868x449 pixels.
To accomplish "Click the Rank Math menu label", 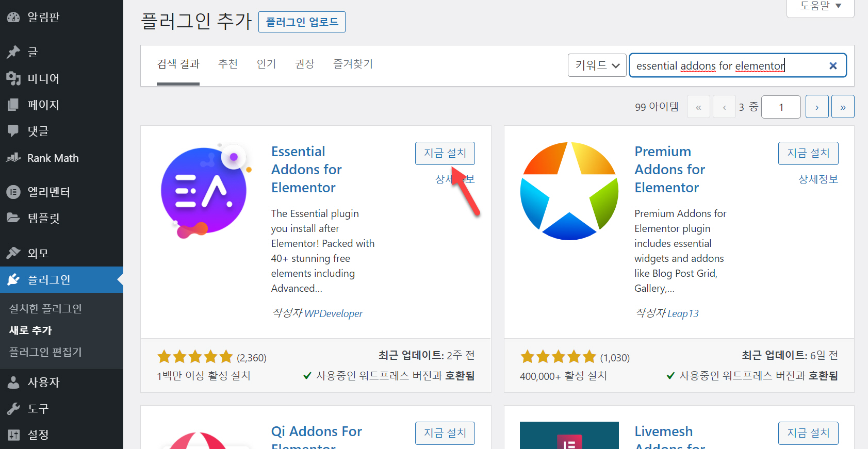I will pyautogui.click(x=53, y=158).
